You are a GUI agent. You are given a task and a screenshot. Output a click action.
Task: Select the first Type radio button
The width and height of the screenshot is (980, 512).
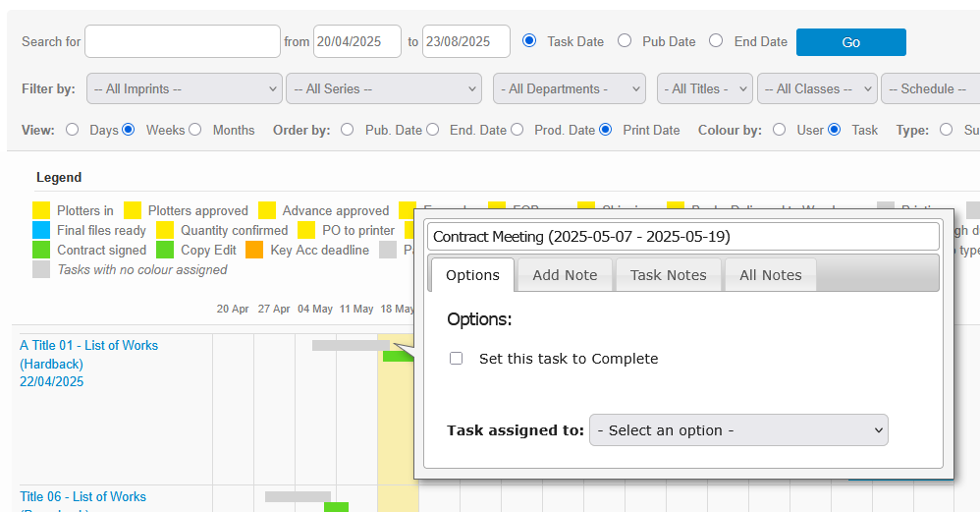(947, 130)
